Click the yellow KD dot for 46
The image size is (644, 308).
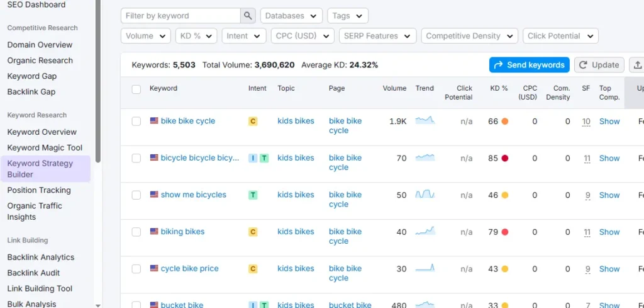[505, 195]
